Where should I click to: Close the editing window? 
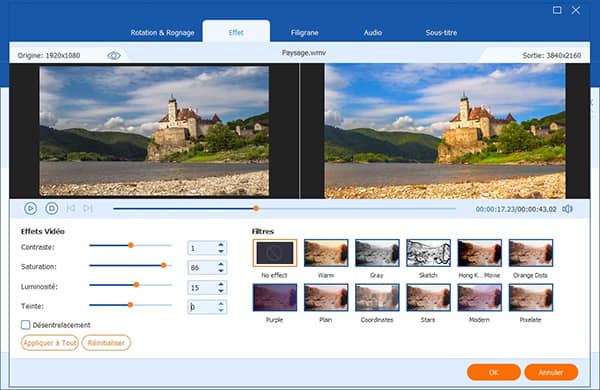pyautogui.click(x=576, y=10)
